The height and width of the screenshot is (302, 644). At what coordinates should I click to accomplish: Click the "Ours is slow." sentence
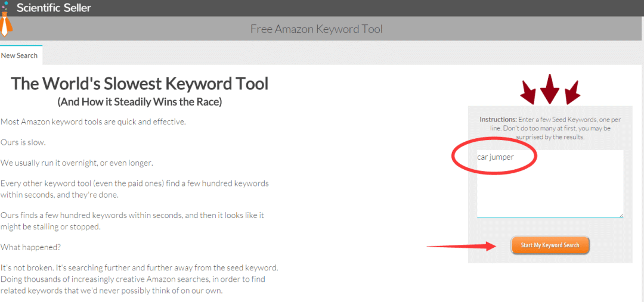coord(23,142)
